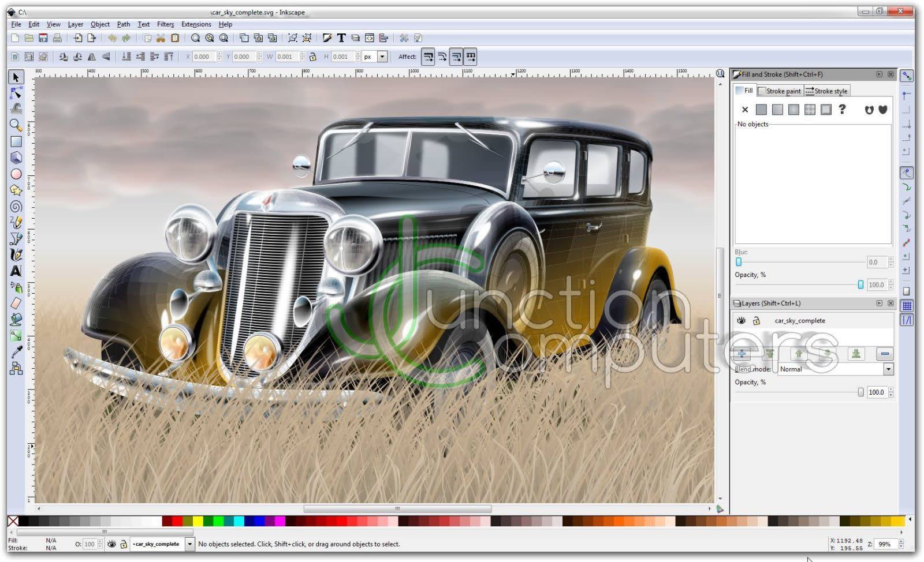Click the flat color fill button
This screenshot has width=924, height=562.
pos(761,110)
